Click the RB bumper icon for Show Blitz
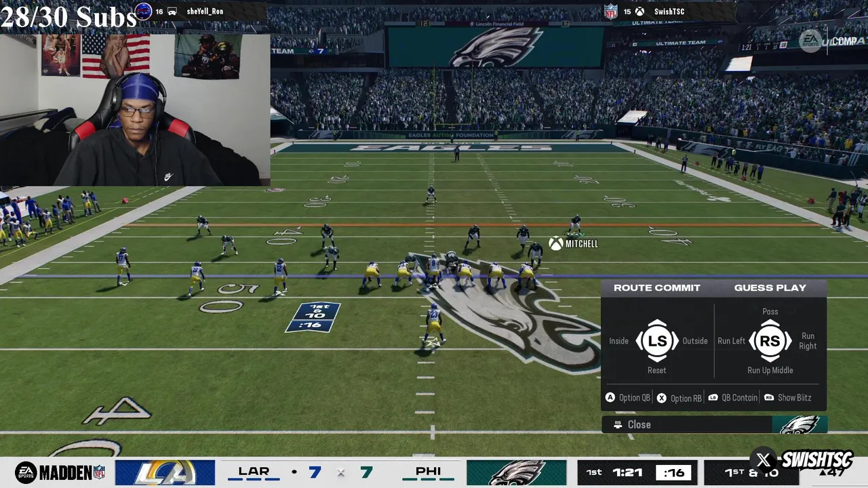The width and height of the screenshot is (868, 488). coord(769,398)
